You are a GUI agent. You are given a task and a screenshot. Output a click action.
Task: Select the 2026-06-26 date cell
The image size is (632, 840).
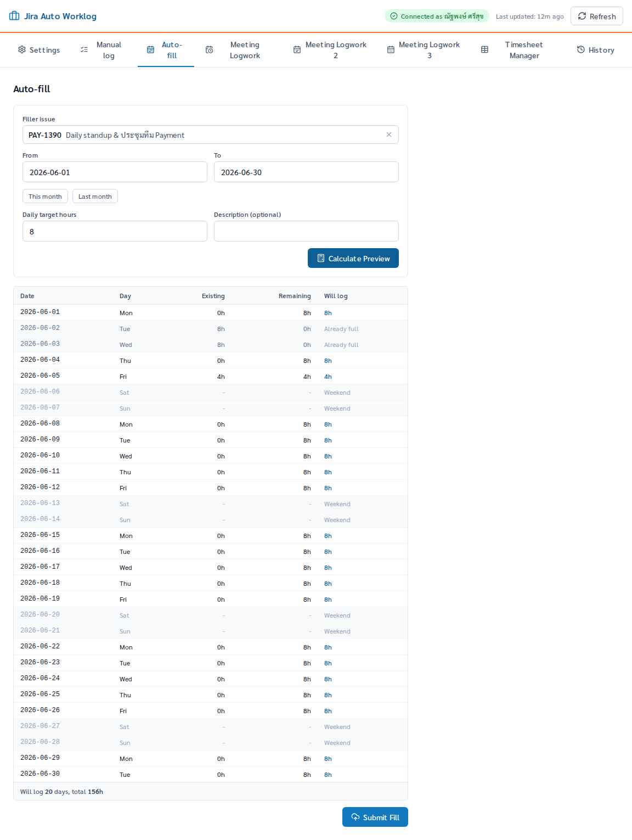(40, 710)
